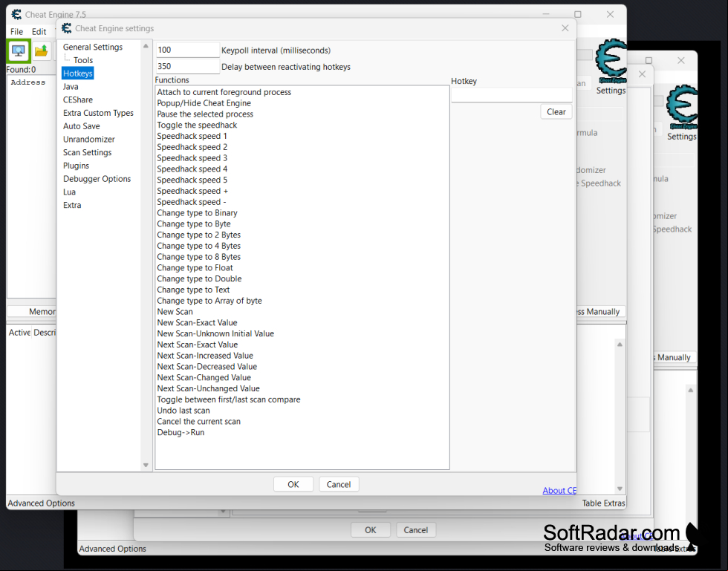Open the CEShare settings page
Screen dimensions: 728x571
pos(78,99)
